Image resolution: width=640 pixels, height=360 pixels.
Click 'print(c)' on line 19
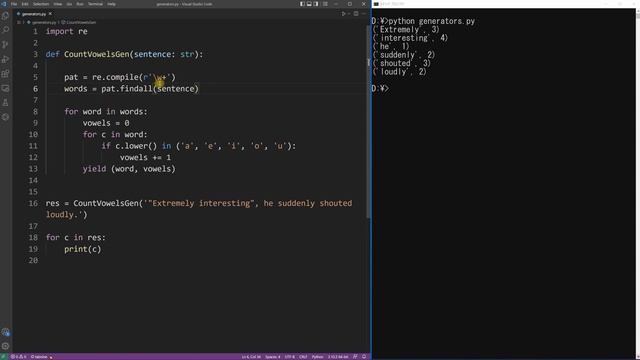click(82, 249)
